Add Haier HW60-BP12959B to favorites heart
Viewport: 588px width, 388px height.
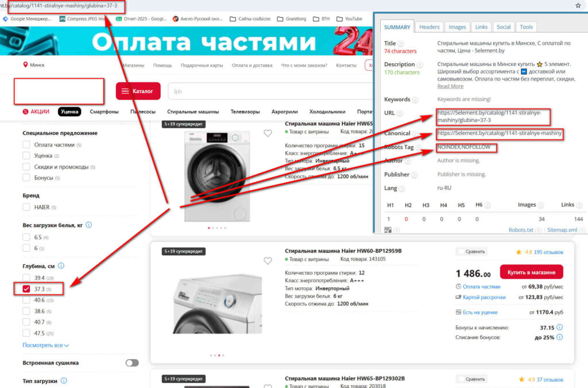[x=268, y=260]
